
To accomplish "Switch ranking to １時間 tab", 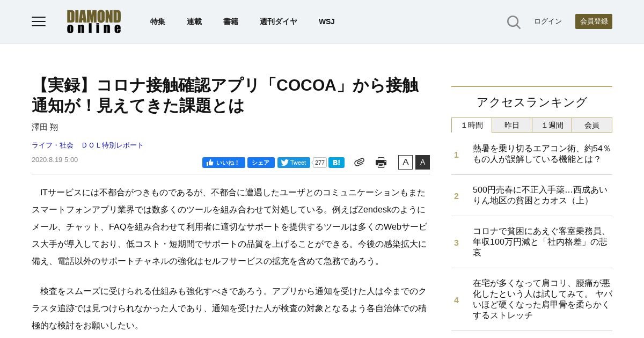I will pyautogui.click(x=472, y=125).
